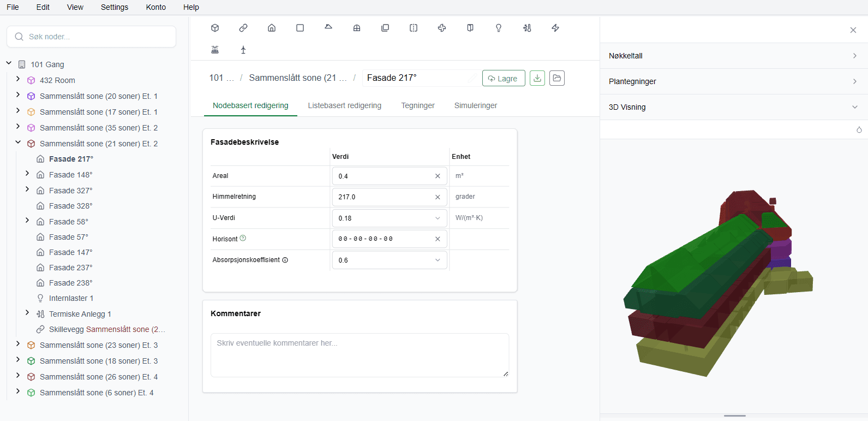Screen dimensions: 868x421
Task: Expand Sammenslått sone (20 soner) Et. 1
Action: [18, 95]
